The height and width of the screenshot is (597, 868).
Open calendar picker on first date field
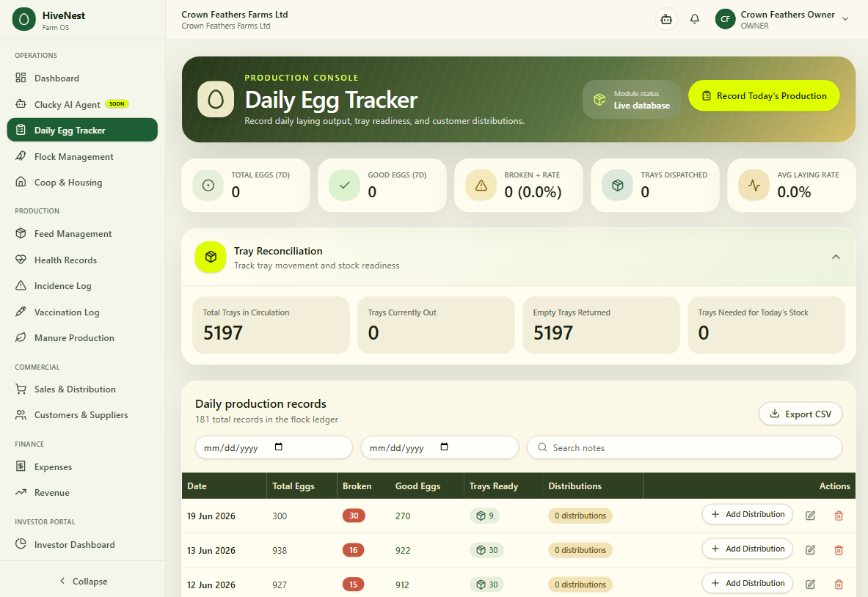278,447
